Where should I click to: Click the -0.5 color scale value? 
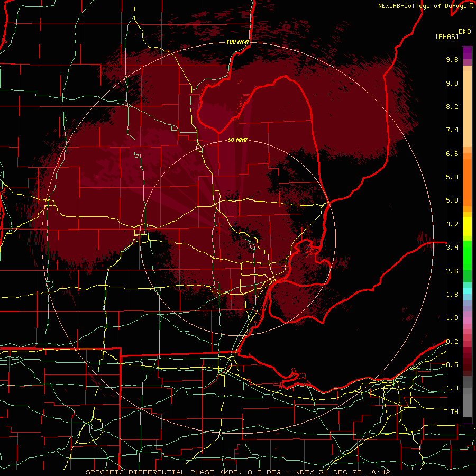(x=450, y=365)
